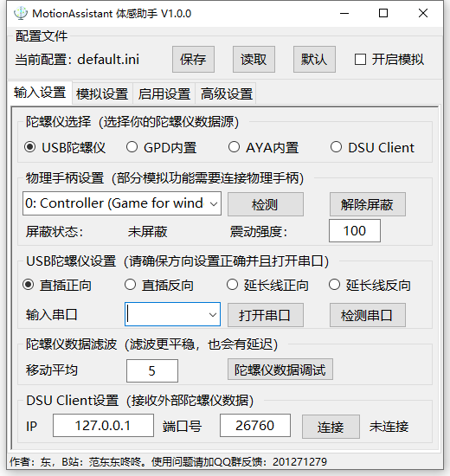Expand the 输入串口 serial port combo box
The width and height of the screenshot is (450, 476).
point(213,314)
